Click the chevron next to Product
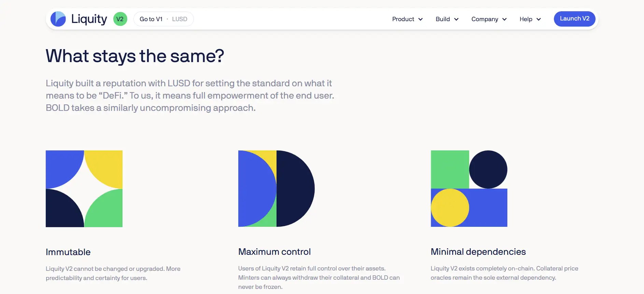The height and width of the screenshot is (294, 644). [x=420, y=19]
